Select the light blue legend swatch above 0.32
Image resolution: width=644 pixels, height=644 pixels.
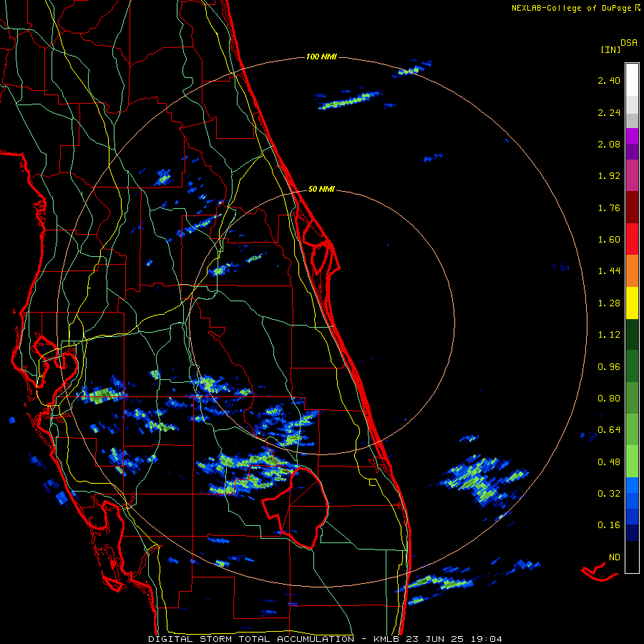[x=632, y=485]
